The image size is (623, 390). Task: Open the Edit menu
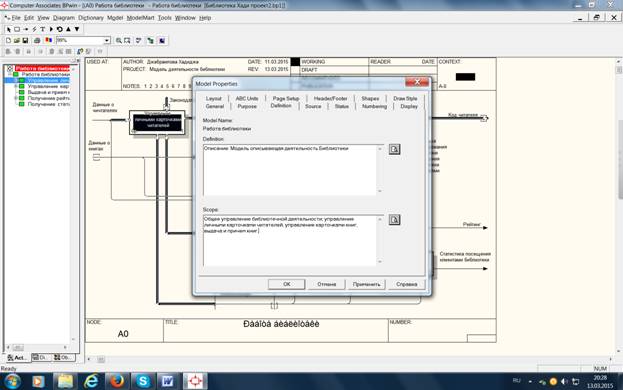29,18
